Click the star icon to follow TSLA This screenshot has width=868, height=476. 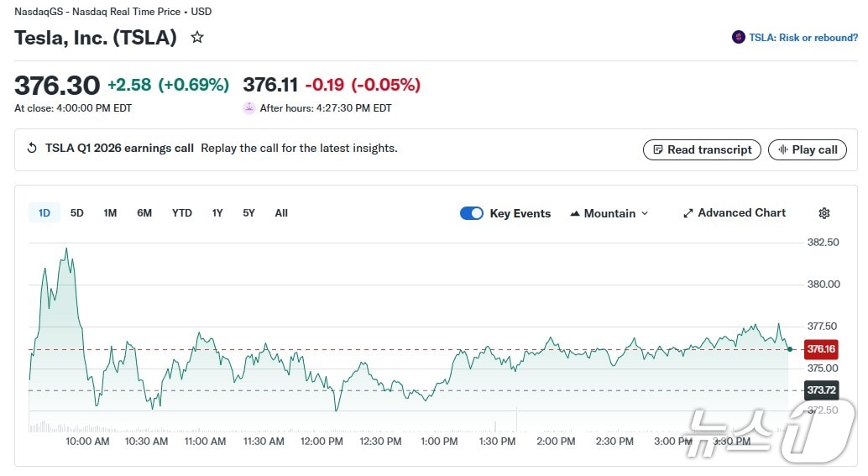coord(197,38)
